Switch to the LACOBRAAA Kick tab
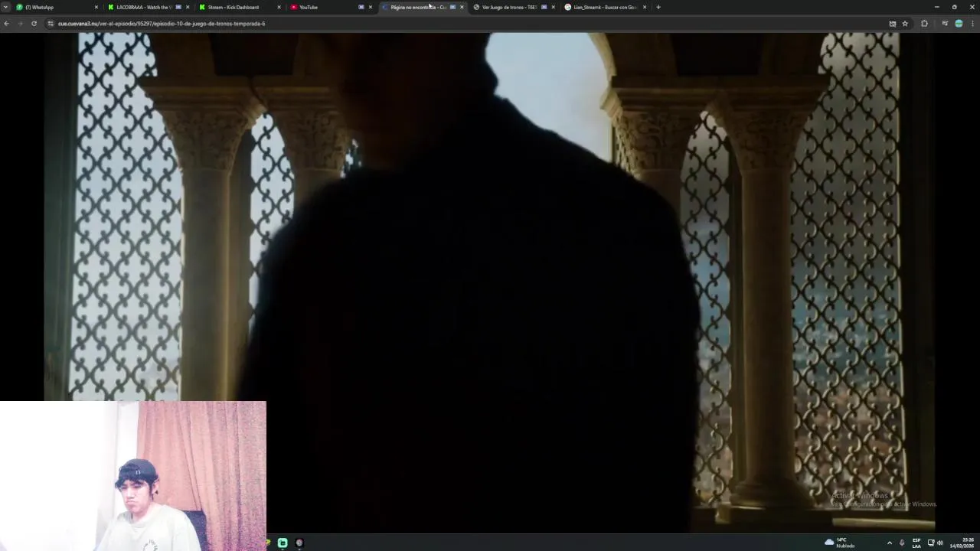 coord(149,7)
